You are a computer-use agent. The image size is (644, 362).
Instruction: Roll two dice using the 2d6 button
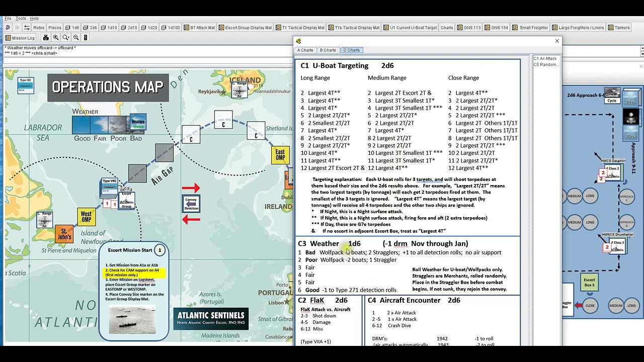[x=90, y=28]
